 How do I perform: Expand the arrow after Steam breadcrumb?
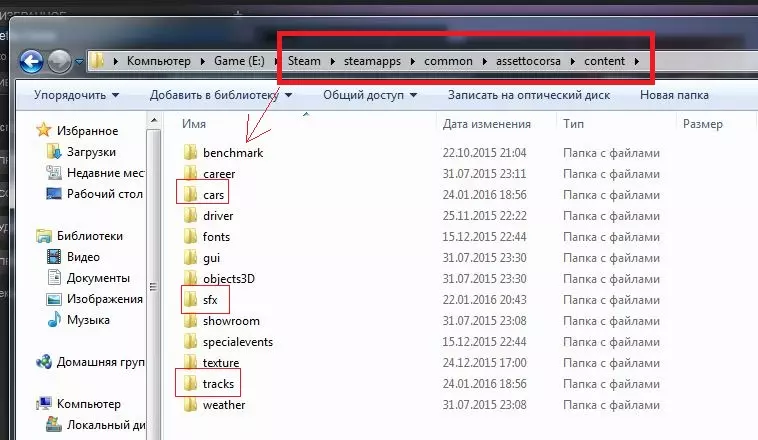pyautogui.click(x=333, y=61)
